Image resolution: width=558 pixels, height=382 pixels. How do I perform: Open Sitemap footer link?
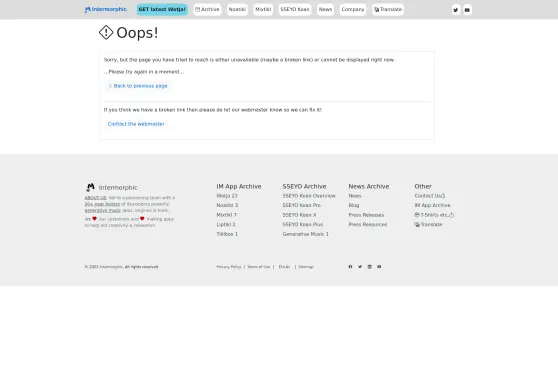coord(306,267)
